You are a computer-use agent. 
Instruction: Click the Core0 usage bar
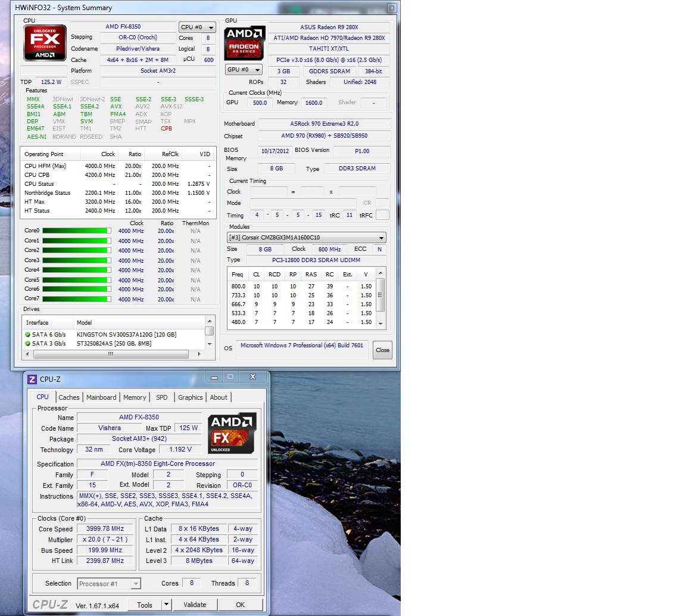[77, 231]
